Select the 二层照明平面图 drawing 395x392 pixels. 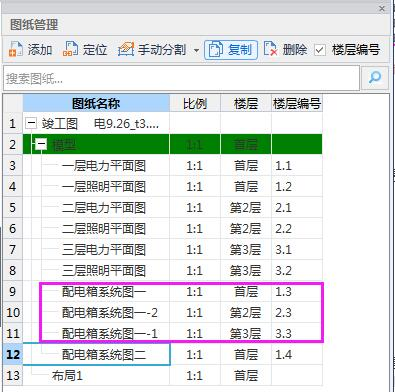pos(104,229)
